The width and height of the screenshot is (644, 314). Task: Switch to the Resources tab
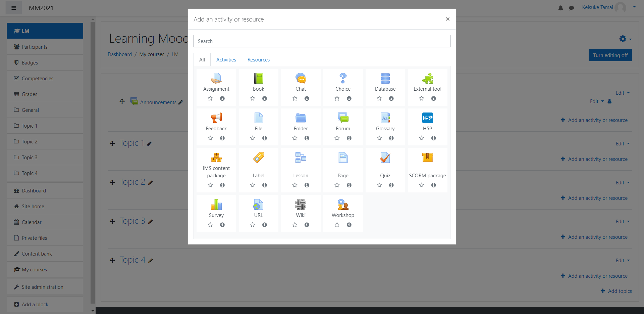coord(259,59)
